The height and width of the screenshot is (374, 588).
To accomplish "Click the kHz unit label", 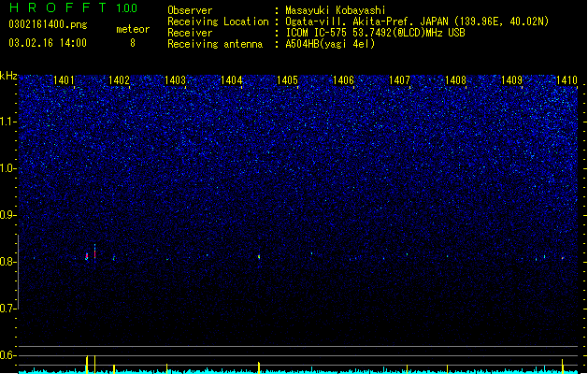I will click(8, 76).
